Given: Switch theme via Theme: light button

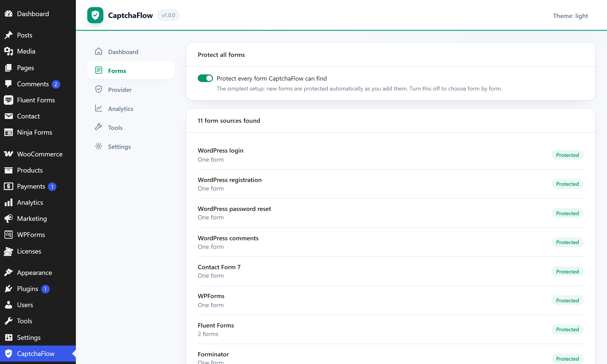Looking at the screenshot, I should pos(570,16).
